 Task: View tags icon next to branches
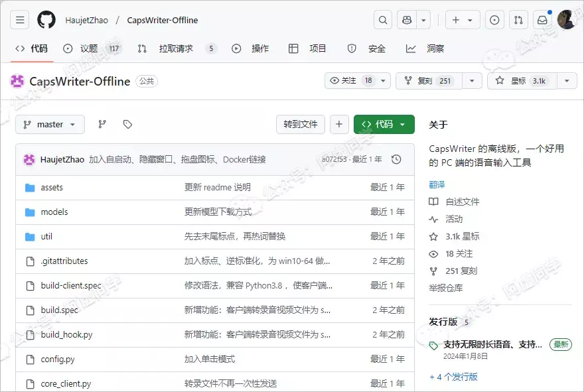click(127, 124)
